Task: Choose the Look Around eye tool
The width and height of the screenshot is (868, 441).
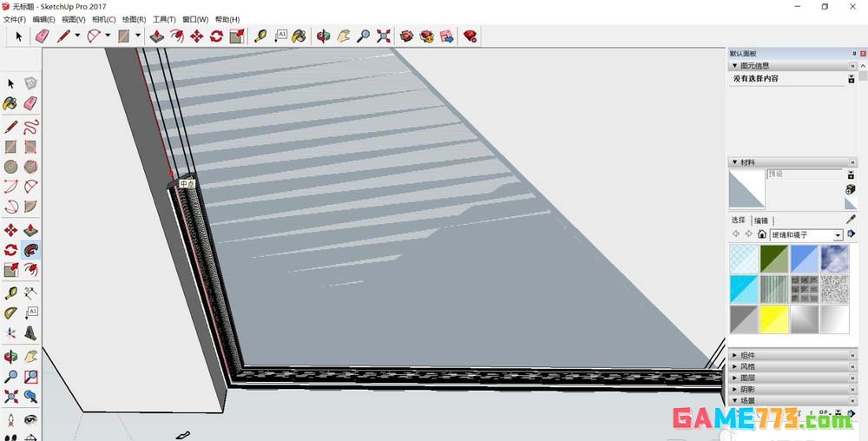Action: pyautogui.click(x=31, y=420)
